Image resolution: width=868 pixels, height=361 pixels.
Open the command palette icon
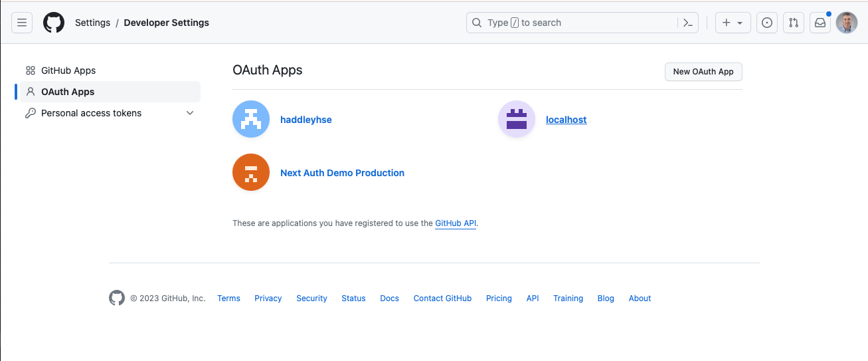click(x=688, y=23)
